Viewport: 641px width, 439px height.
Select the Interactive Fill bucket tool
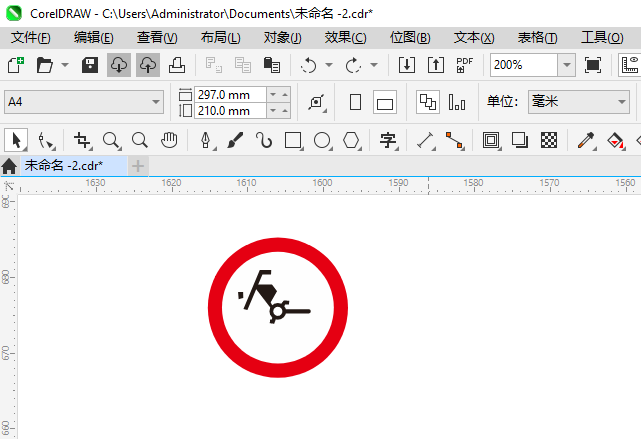pyautogui.click(x=615, y=141)
